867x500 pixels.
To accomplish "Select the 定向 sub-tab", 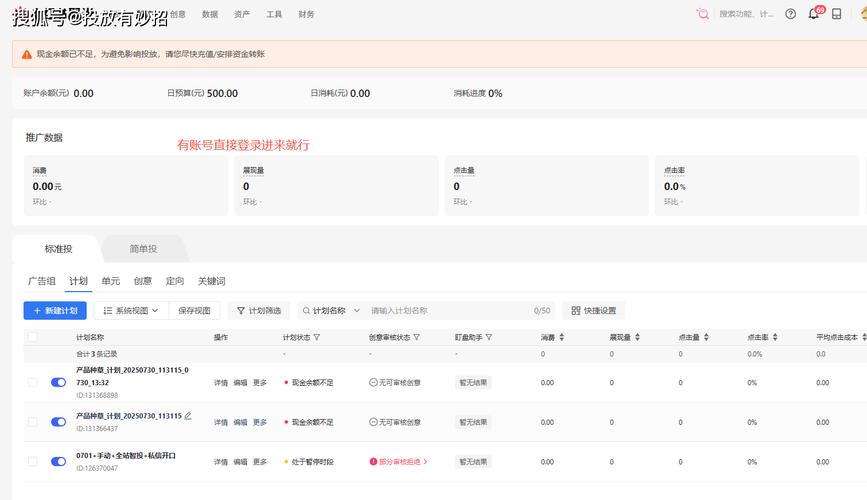I will pos(175,281).
